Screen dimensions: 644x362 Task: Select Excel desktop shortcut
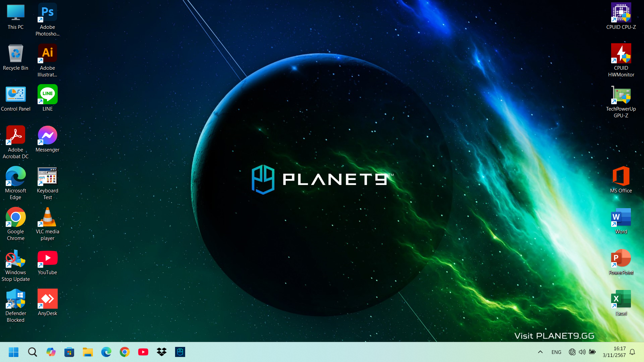pos(621,303)
